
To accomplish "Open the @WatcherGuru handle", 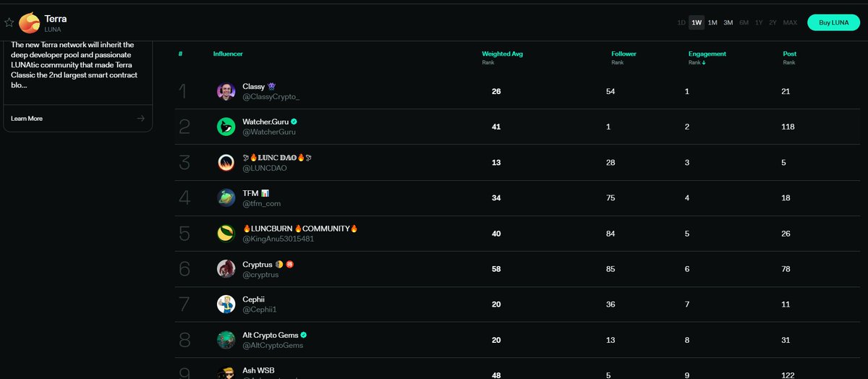I will click(x=269, y=132).
